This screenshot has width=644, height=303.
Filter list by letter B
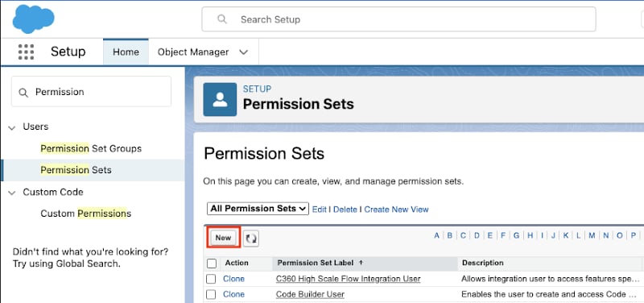pyautogui.click(x=450, y=235)
